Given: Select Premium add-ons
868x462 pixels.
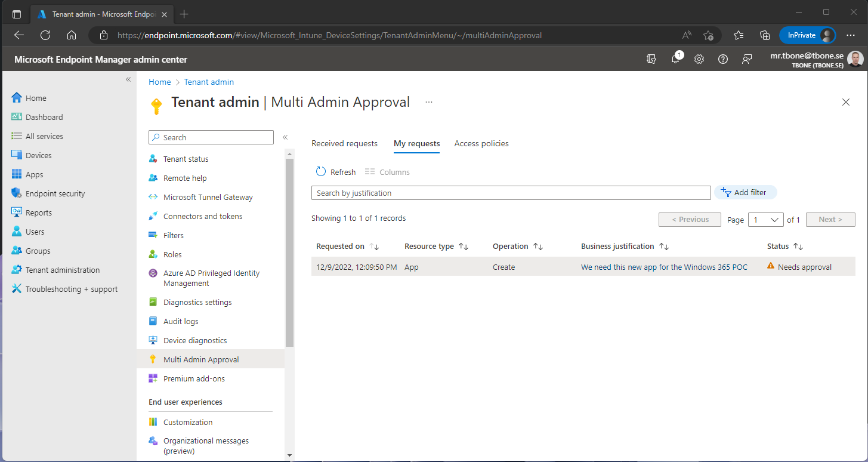Looking at the screenshot, I should pyautogui.click(x=194, y=378).
